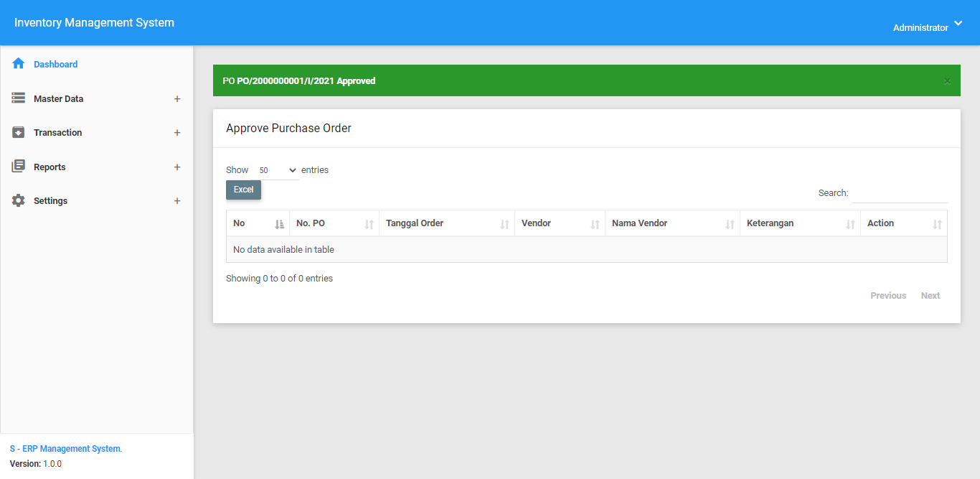Click the Reports library icon
980x479 pixels.
point(19,167)
